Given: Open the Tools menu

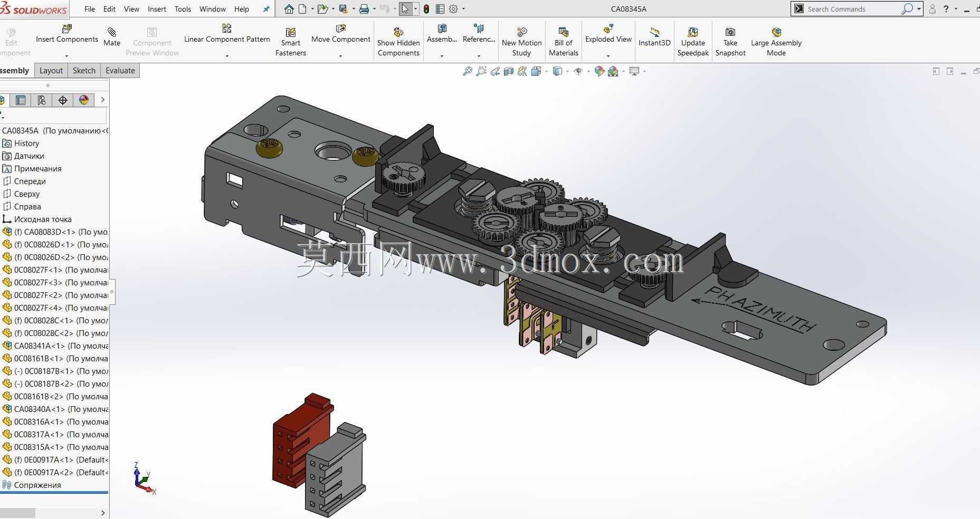Looking at the screenshot, I should click(x=183, y=9).
